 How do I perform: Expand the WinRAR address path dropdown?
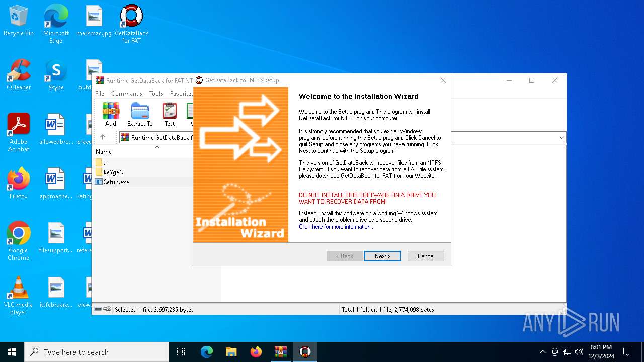click(561, 138)
